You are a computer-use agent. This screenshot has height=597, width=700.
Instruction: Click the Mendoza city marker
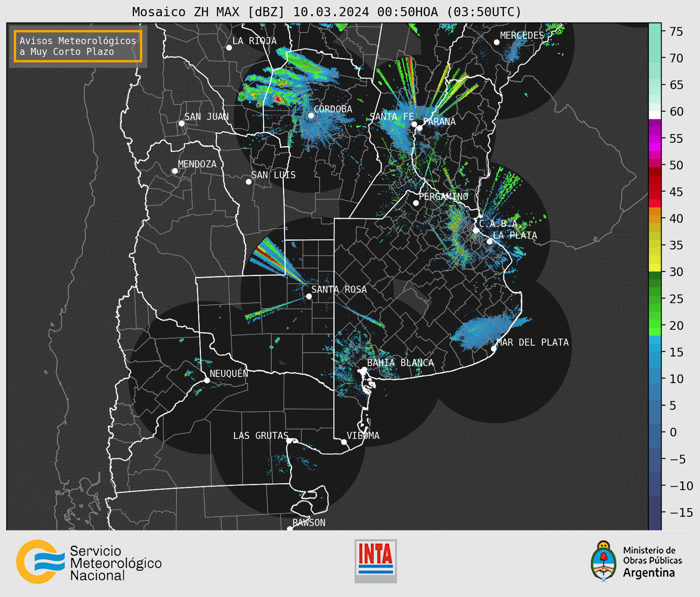click(x=175, y=171)
